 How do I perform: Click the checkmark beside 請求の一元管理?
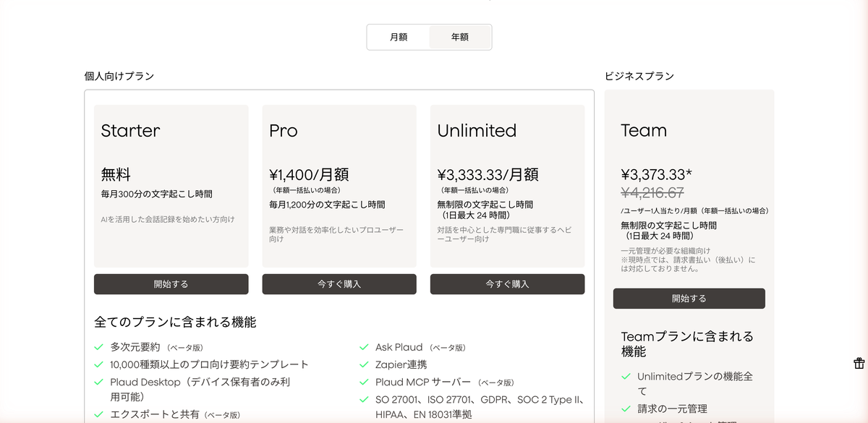pos(626,409)
